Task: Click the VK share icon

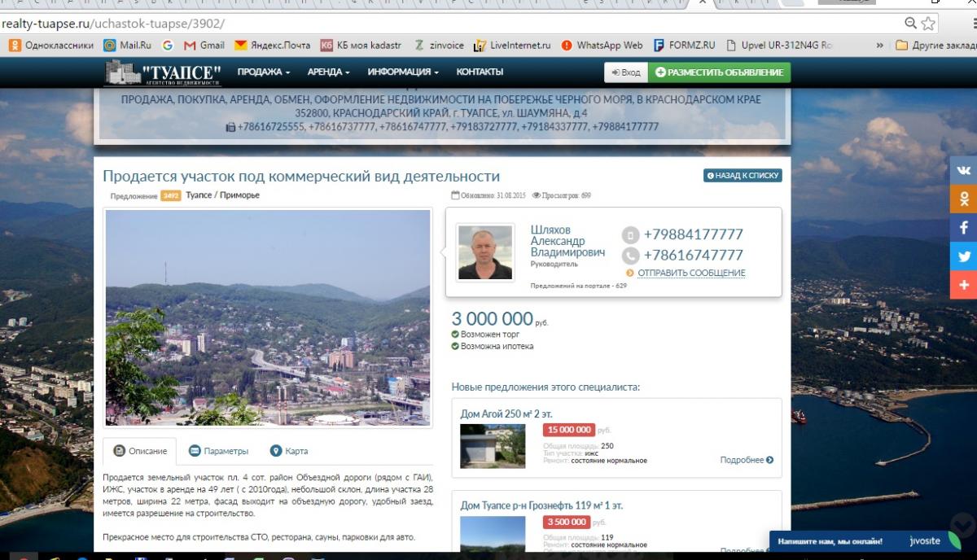Action: [964, 170]
